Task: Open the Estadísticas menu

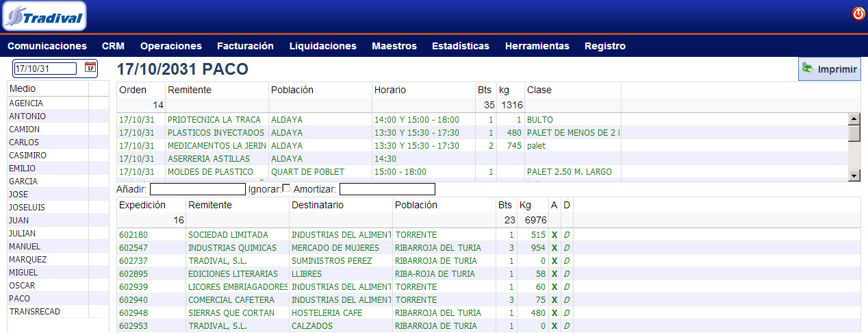Action: (460, 46)
